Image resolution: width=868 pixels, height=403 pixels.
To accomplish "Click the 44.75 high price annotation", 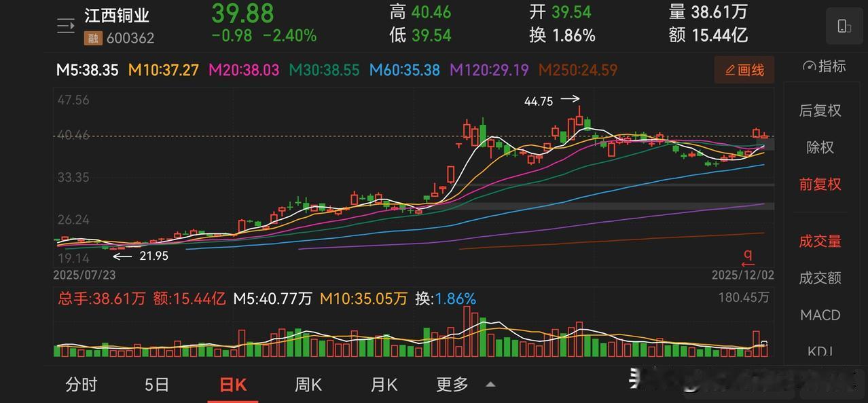I will (539, 101).
